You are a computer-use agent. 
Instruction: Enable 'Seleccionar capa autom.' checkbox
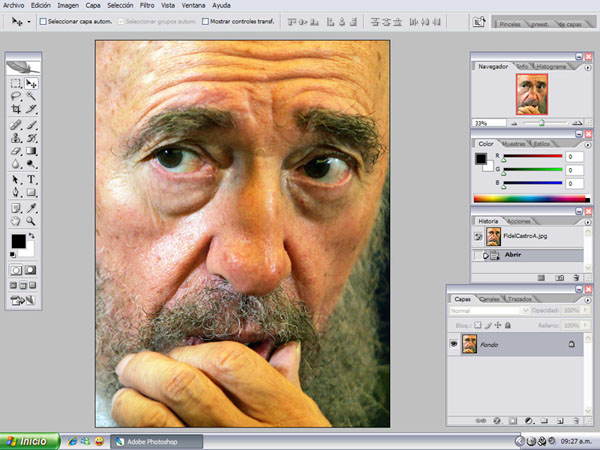(43, 20)
